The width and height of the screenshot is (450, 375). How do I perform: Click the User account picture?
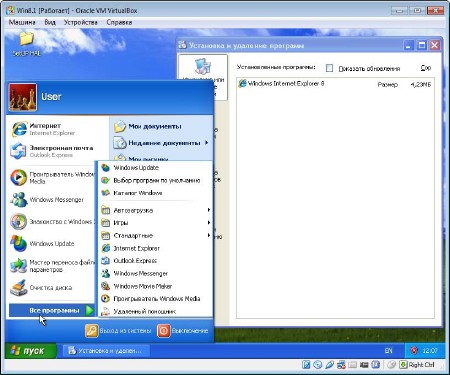point(22,97)
